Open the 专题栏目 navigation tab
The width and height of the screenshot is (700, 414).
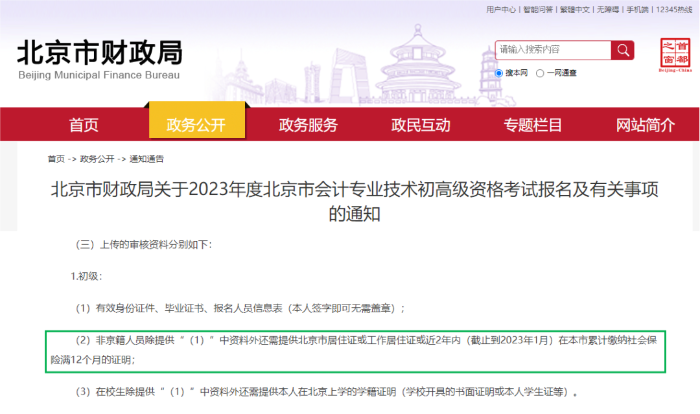[533, 125]
